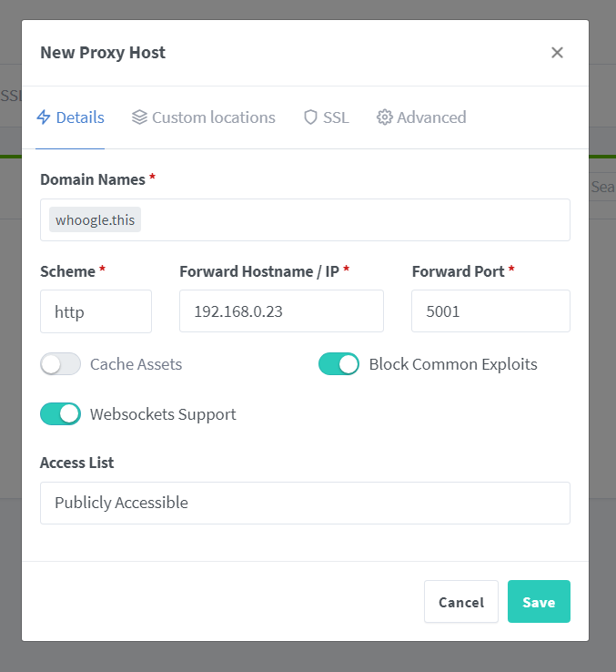Click the Advanced gear icon
The height and width of the screenshot is (672, 616).
click(384, 117)
